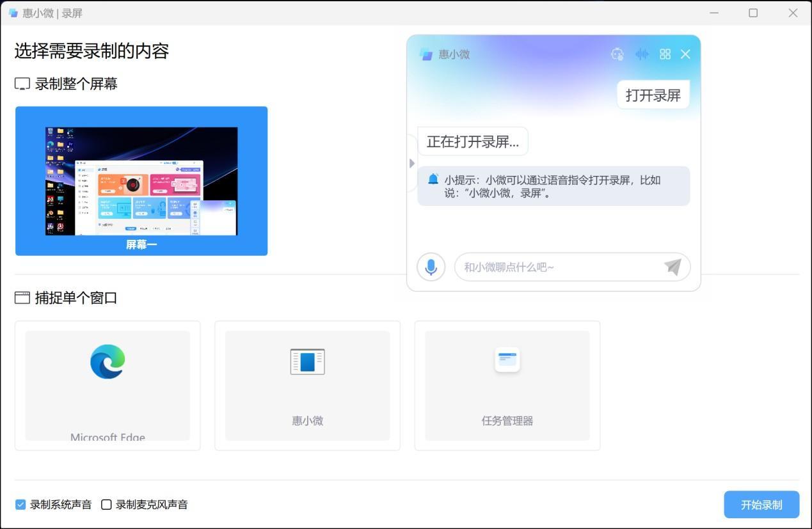Click the robot avatar icon in assistant header

pos(617,54)
